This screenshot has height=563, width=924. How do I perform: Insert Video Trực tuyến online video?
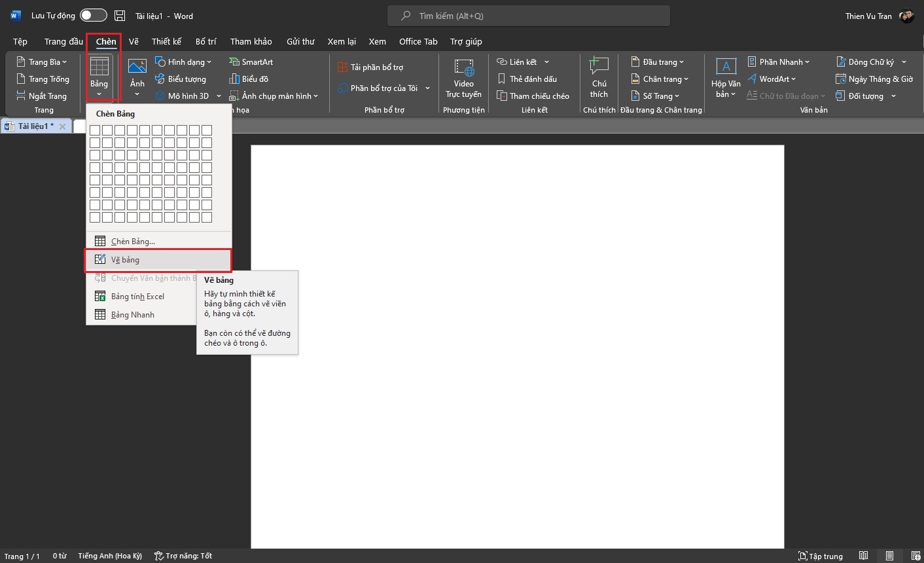464,78
